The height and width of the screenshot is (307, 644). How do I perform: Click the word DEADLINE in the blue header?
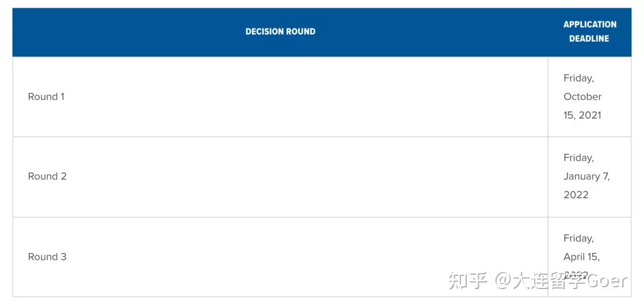(589, 39)
